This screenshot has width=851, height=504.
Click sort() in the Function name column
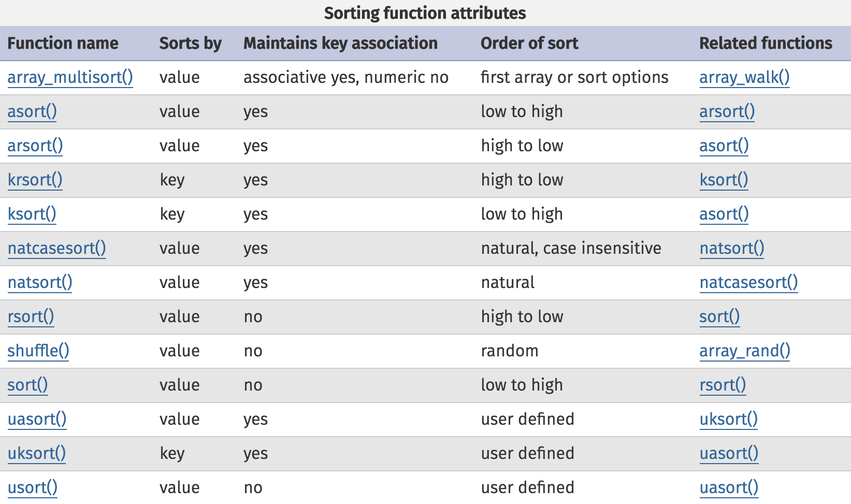[x=27, y=385]
